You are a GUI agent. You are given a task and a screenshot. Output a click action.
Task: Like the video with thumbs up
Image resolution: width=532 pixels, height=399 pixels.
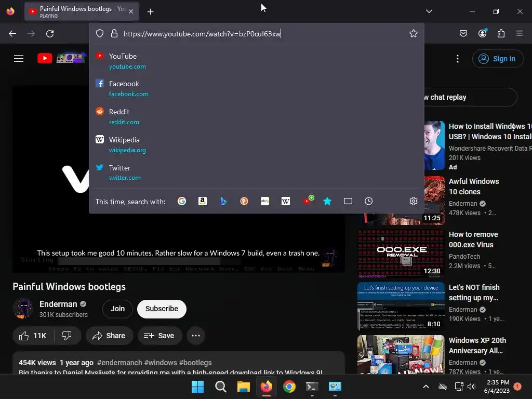pyautogui.click(x=33, y=336)
